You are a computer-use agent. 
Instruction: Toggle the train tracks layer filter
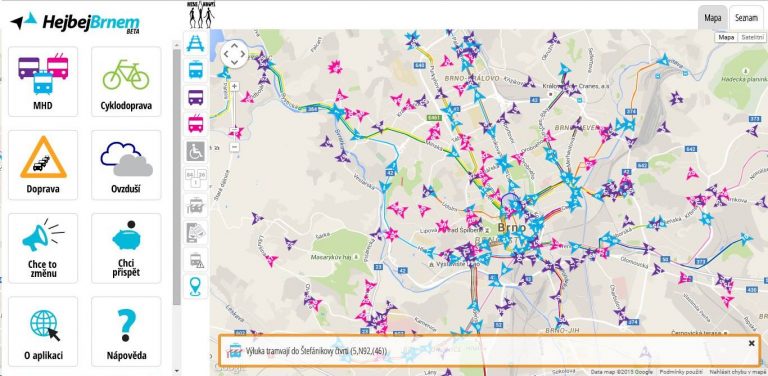coord(195,43)
